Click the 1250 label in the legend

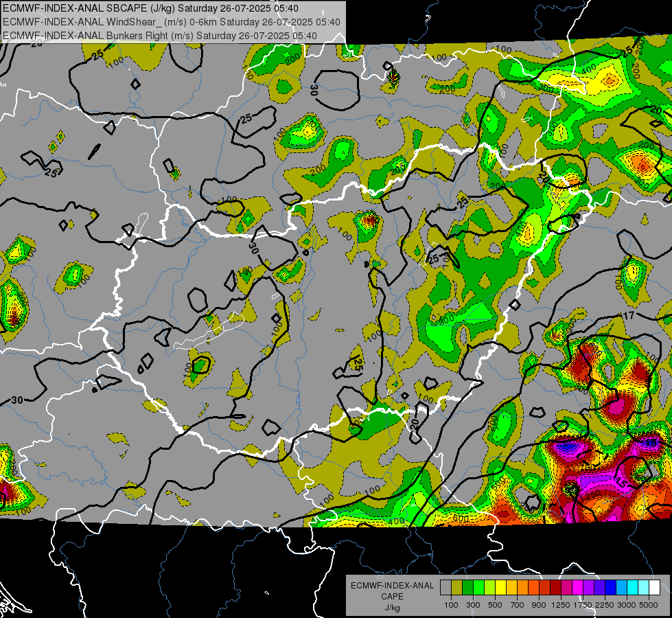coord(561,605)
